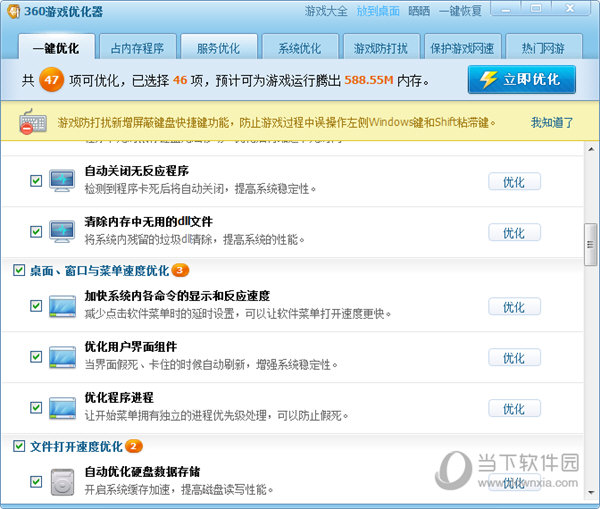Click 放到桌面 link in title bar
The height and width of the screenshot is (509, 600).
click(378, 11)
